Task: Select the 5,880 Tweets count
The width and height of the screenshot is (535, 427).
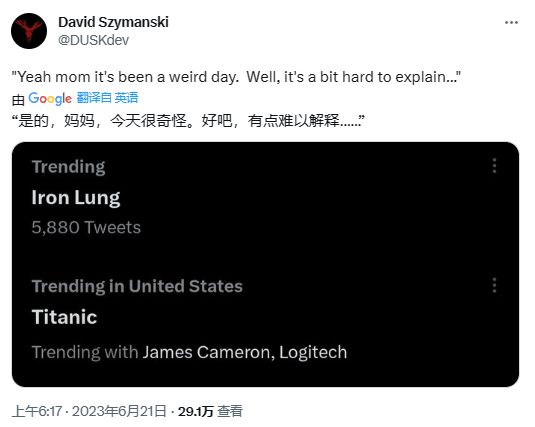Action: [86, 227]
